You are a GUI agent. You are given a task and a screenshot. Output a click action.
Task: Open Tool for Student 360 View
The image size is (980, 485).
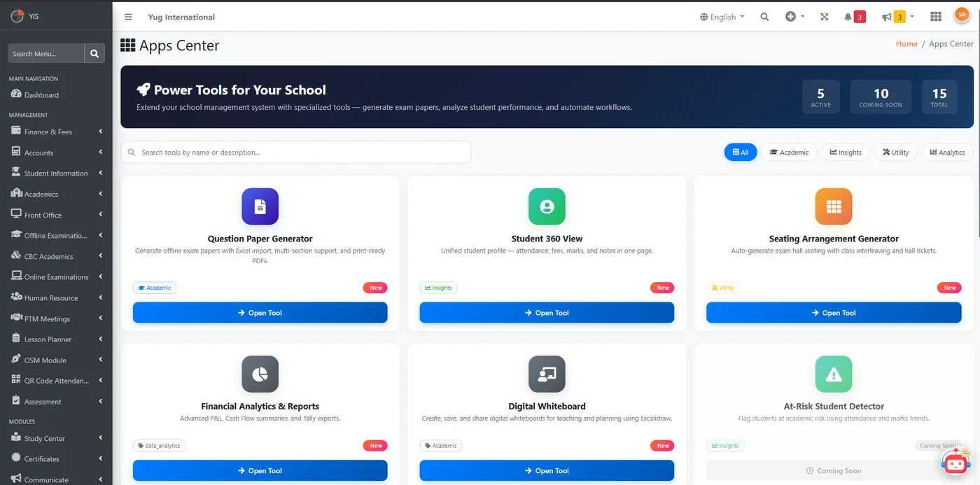pyautogui.click(x=547, y=313)
